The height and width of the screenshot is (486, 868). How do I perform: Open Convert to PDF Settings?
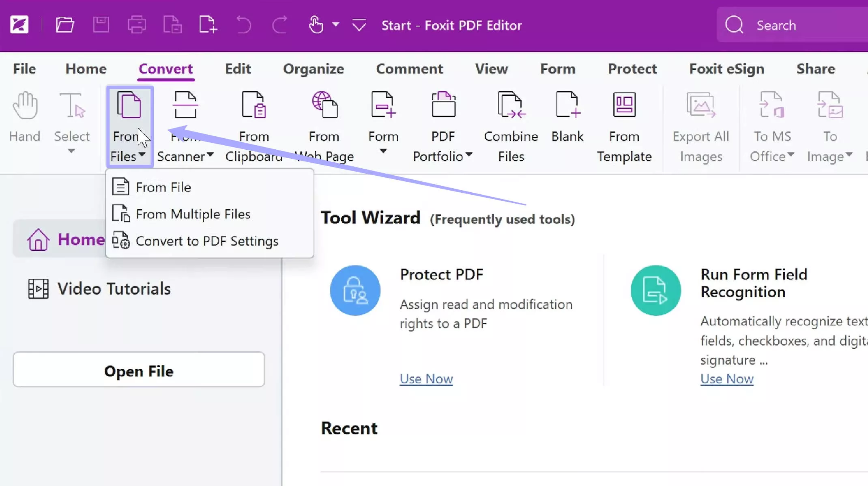pyautogui.click(x=210, y=241)
